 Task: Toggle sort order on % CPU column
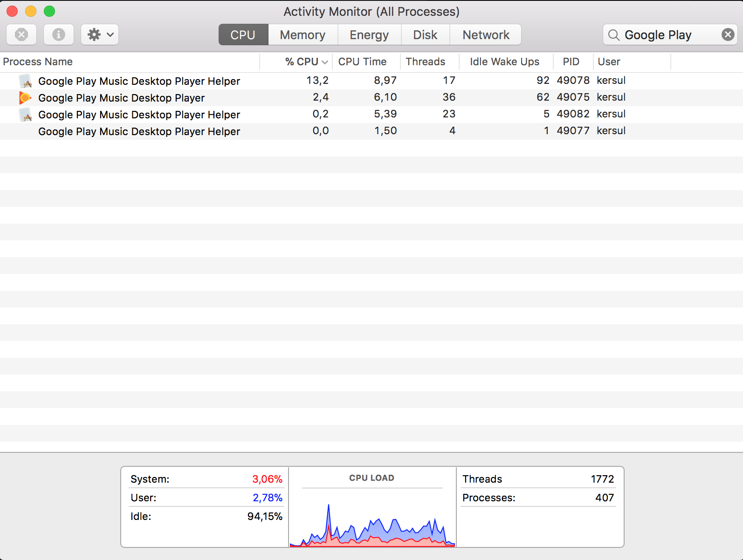tap(296, 61)
